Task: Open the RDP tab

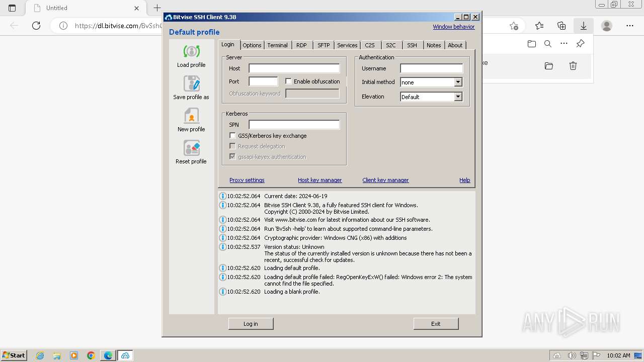Action: (301, 45)
